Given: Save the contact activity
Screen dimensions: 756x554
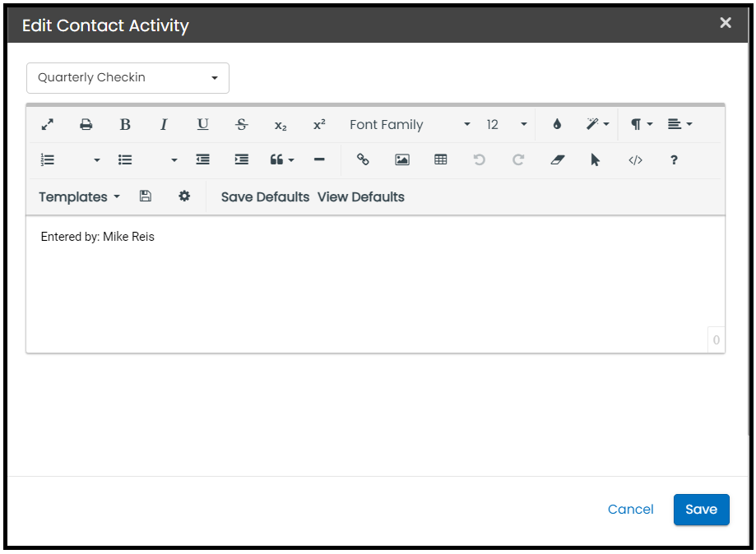Looking at the screenshot, I should 701,510.
